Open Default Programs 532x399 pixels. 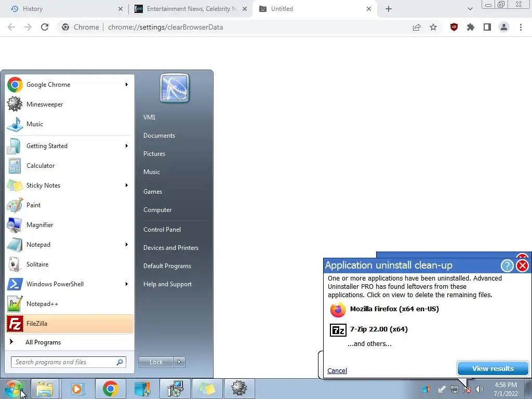167,266
